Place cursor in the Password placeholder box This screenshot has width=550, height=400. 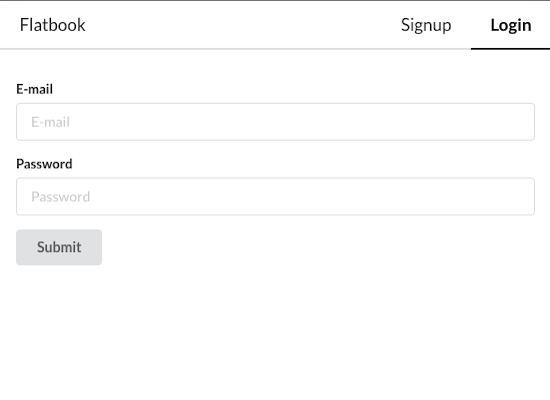pos(275,196)
